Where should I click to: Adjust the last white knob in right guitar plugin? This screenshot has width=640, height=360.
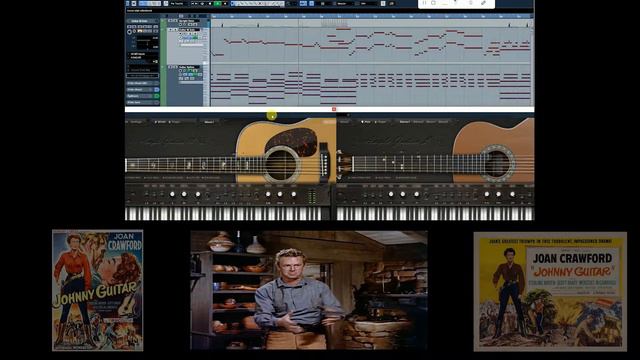point(512,194)
